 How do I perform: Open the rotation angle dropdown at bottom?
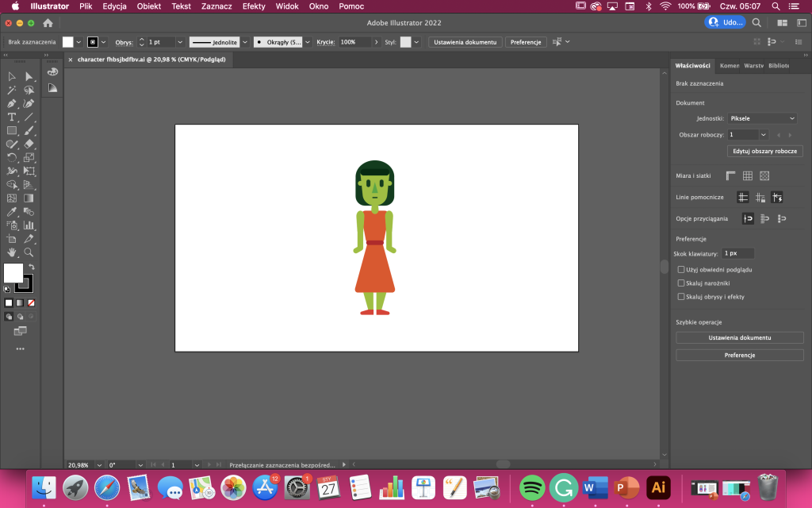coord(140,465)
